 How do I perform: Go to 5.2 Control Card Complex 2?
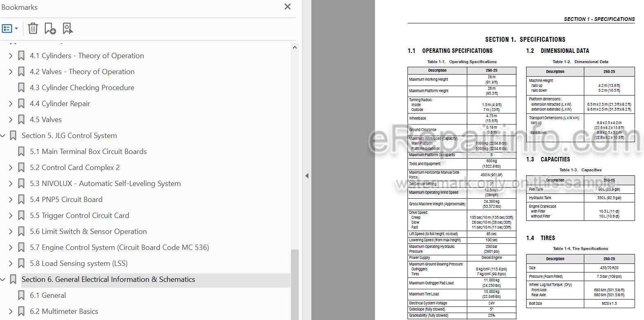(75, 168)
